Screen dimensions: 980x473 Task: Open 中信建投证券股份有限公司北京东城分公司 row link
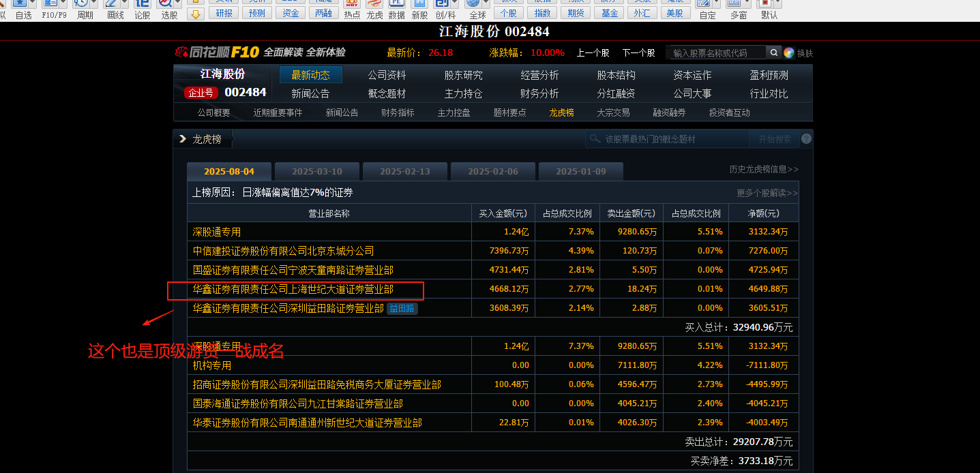coord(283,251)
